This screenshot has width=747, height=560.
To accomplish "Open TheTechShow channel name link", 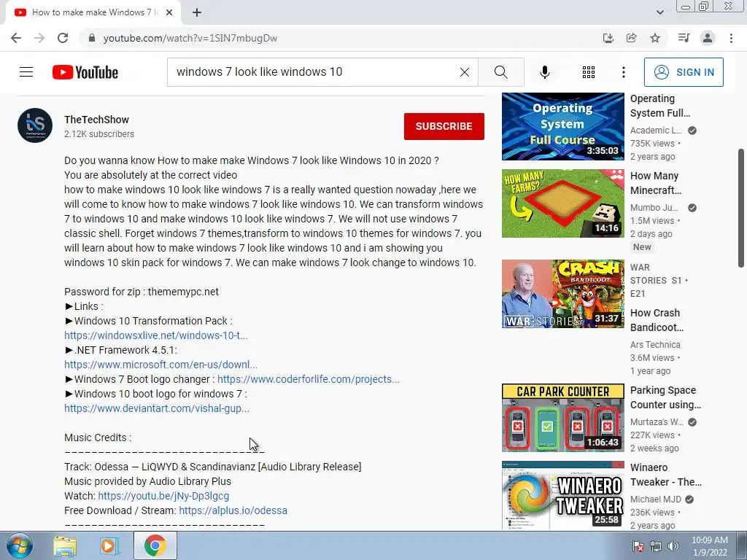I will (97, 120).
